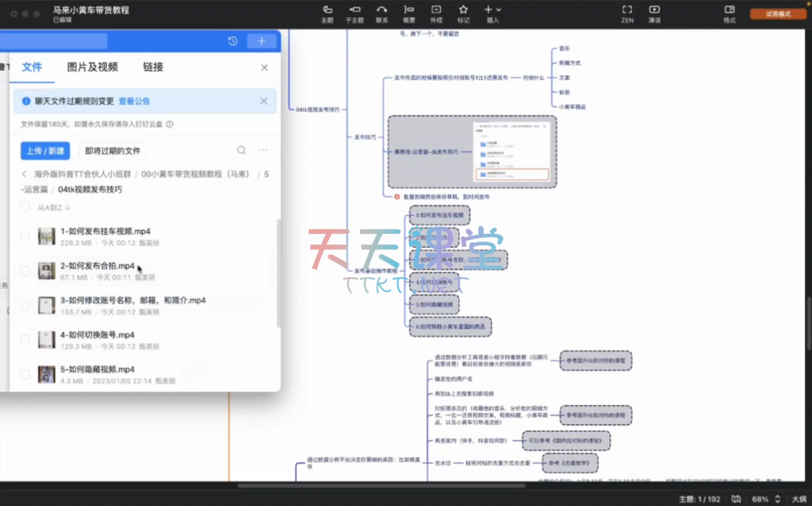Open the 格式 format panel

pos(729,13)
